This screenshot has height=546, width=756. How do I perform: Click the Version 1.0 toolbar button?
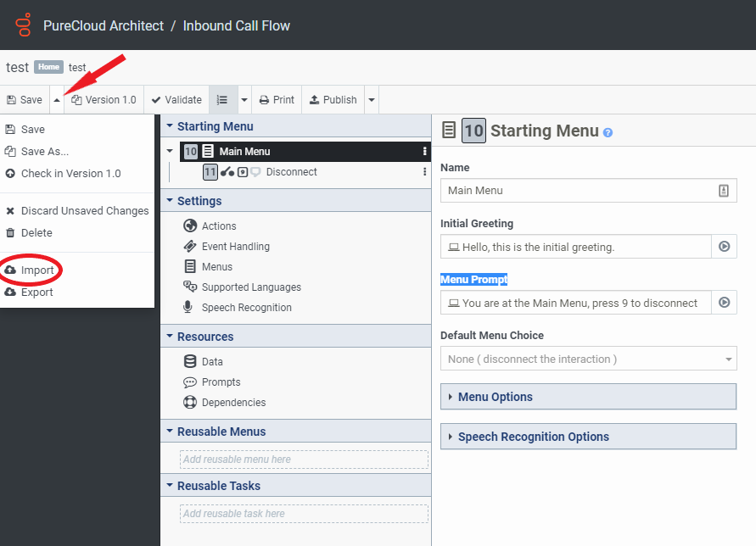coord(104,100)
